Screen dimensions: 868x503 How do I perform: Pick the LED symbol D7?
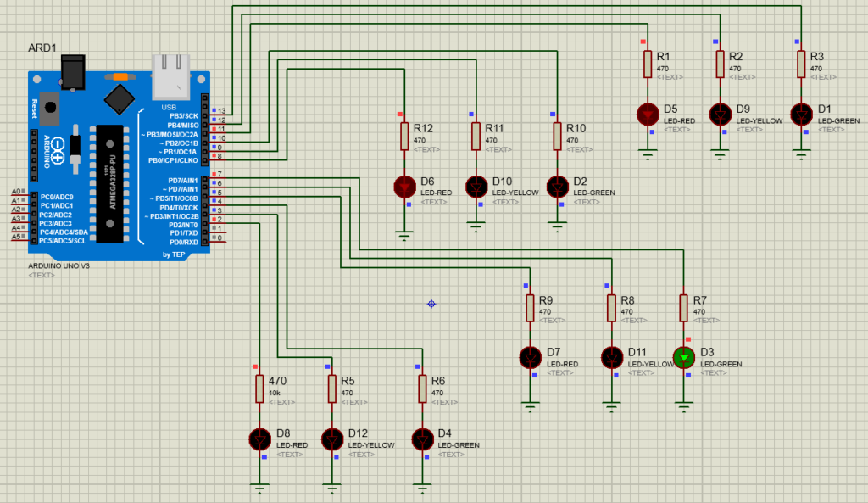point(531,358)
